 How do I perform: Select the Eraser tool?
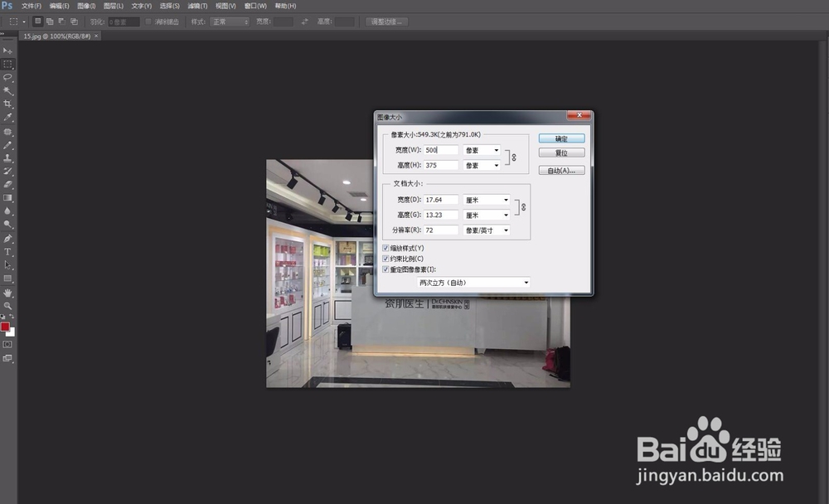tap(7, 185)
